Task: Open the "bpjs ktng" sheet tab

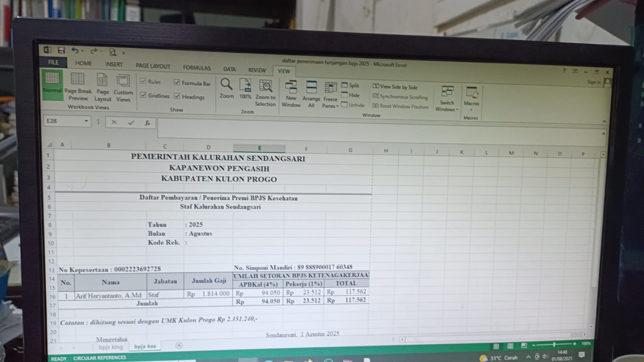Action: tap(111, 347)
